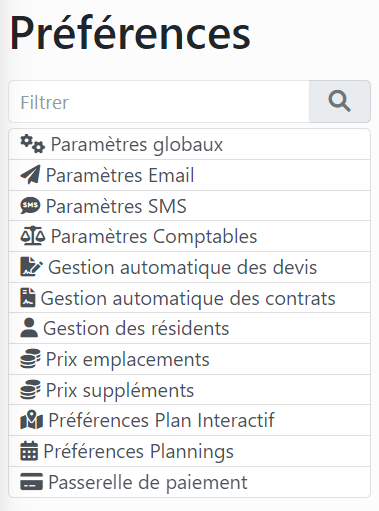
Task: Click the signature document icon for devis
Action: point(31,267)
